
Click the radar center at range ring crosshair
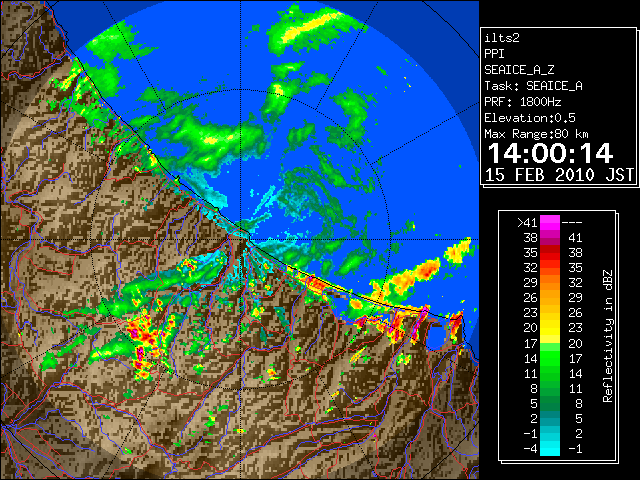click(240, 239)
